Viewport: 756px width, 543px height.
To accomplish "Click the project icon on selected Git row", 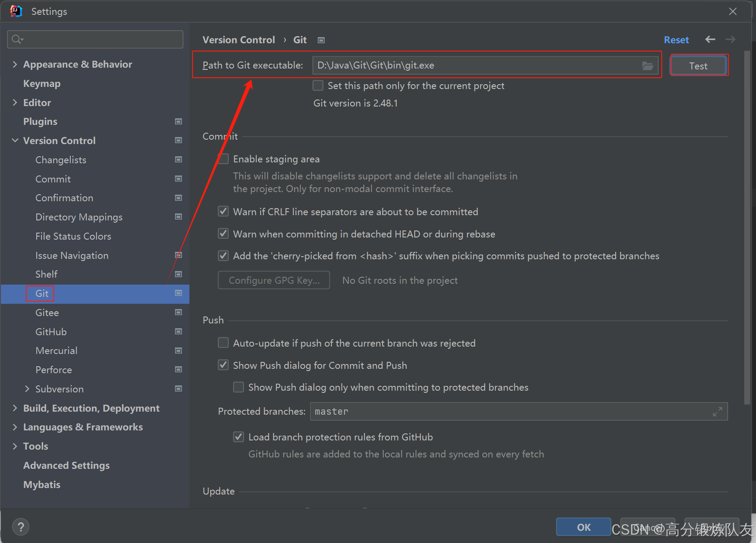I will pos(179,293).
